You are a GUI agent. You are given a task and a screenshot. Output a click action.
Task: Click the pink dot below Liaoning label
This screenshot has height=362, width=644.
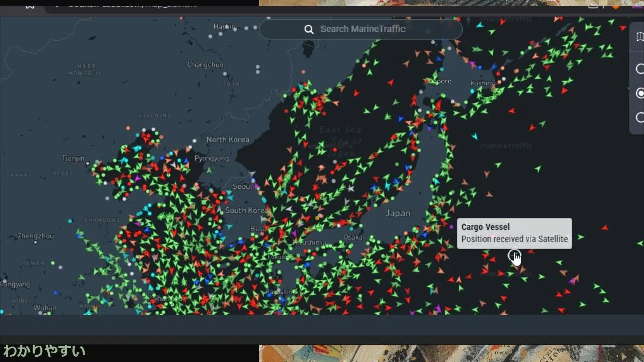(128, 128)
